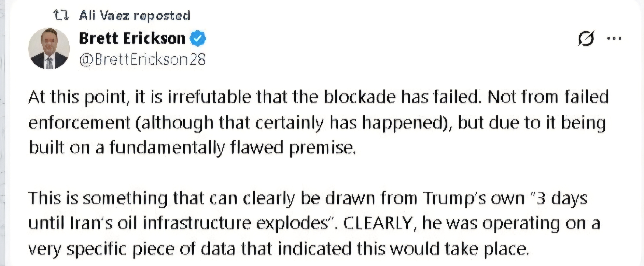Open the three-dot more options menu
The width and height of the screenshot is (644, 266).
[614, 38]
